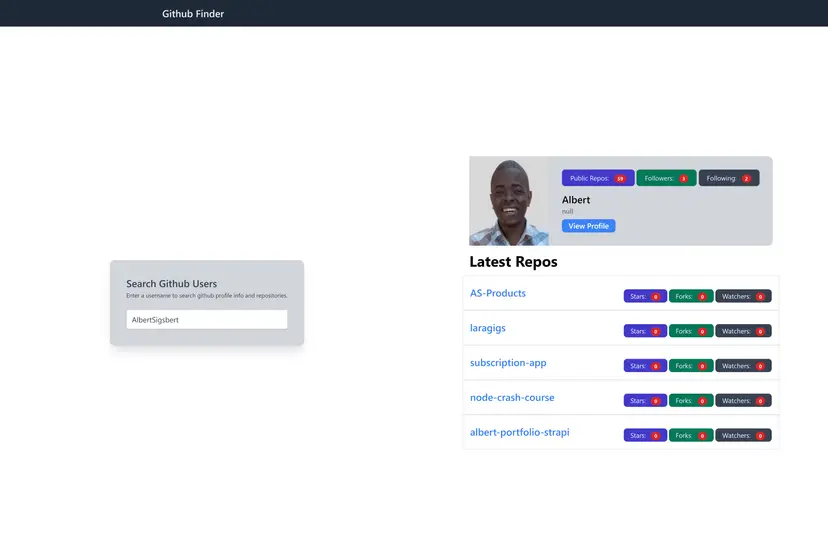Open the subscription-app repository link

[x=508, y=363]
